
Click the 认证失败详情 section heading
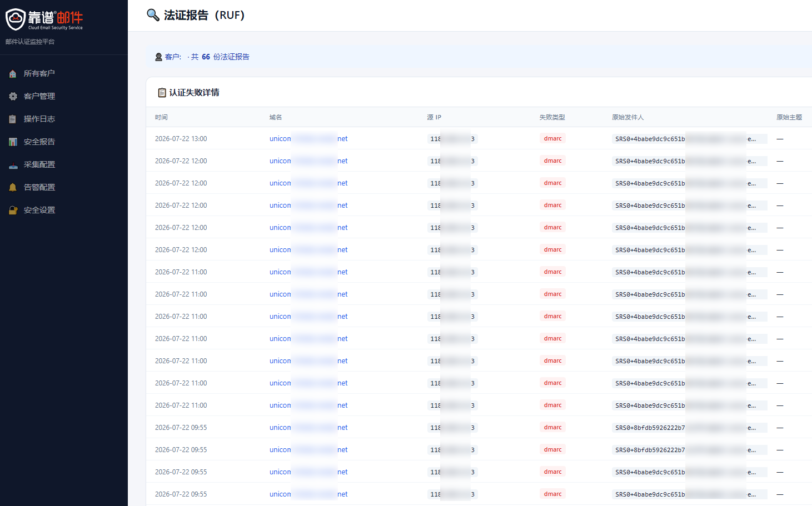click(x=194, y=93)
